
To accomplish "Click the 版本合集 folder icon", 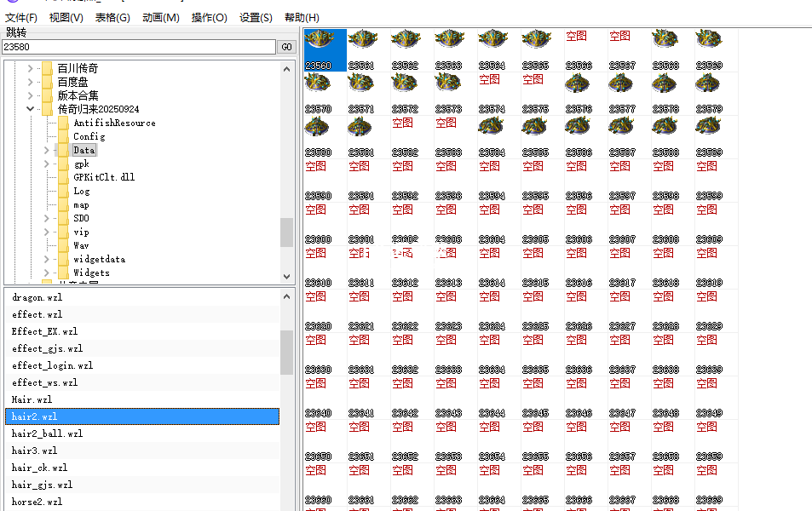I will [48, 95].
